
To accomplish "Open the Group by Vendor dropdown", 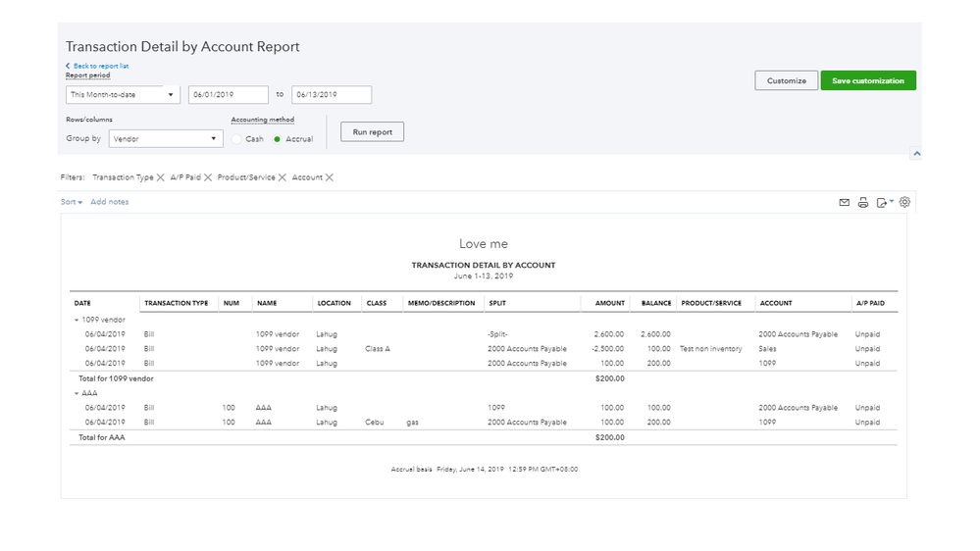I will [x=166, y=139].
